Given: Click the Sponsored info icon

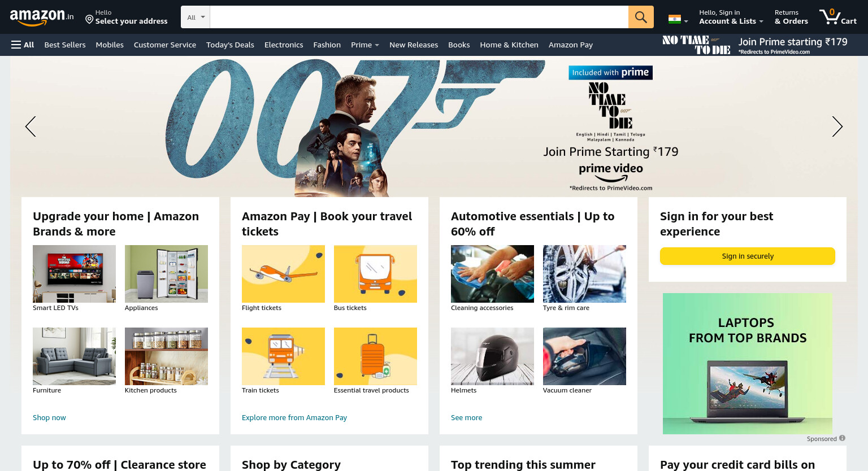Looking at the screenshot, I should [x=842, y=438].
